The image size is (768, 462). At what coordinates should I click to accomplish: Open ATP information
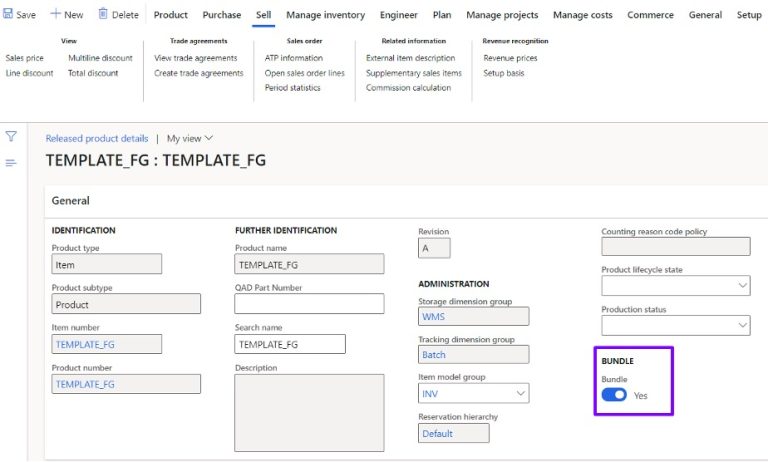coord(294,58)
